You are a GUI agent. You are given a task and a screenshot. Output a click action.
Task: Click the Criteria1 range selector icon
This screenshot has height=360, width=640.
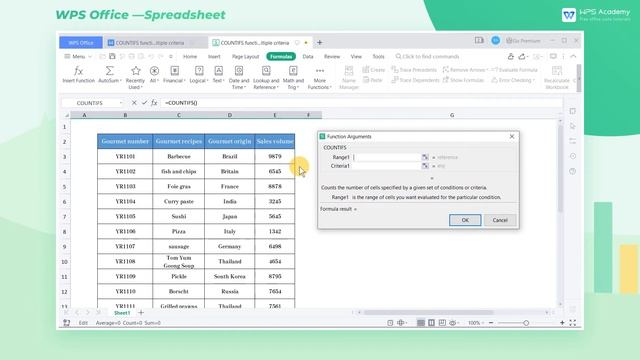[425, 166]
